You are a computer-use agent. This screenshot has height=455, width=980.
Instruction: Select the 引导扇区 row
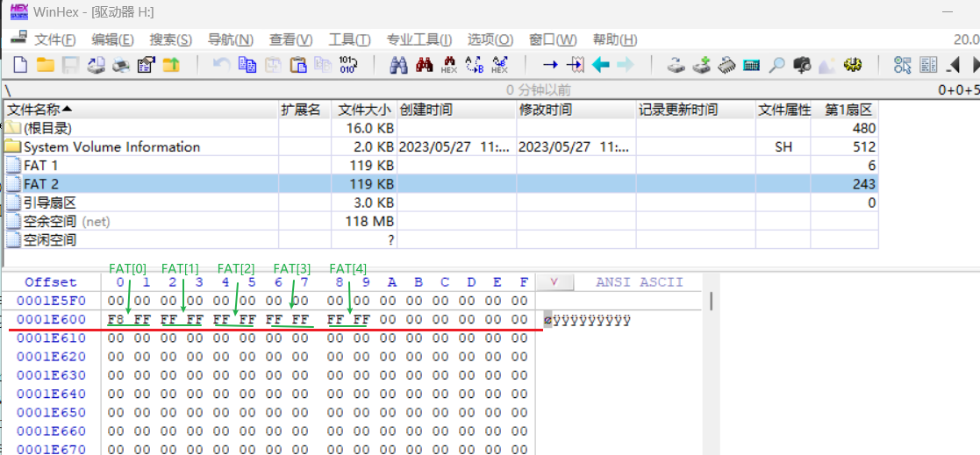click(440, 203)
